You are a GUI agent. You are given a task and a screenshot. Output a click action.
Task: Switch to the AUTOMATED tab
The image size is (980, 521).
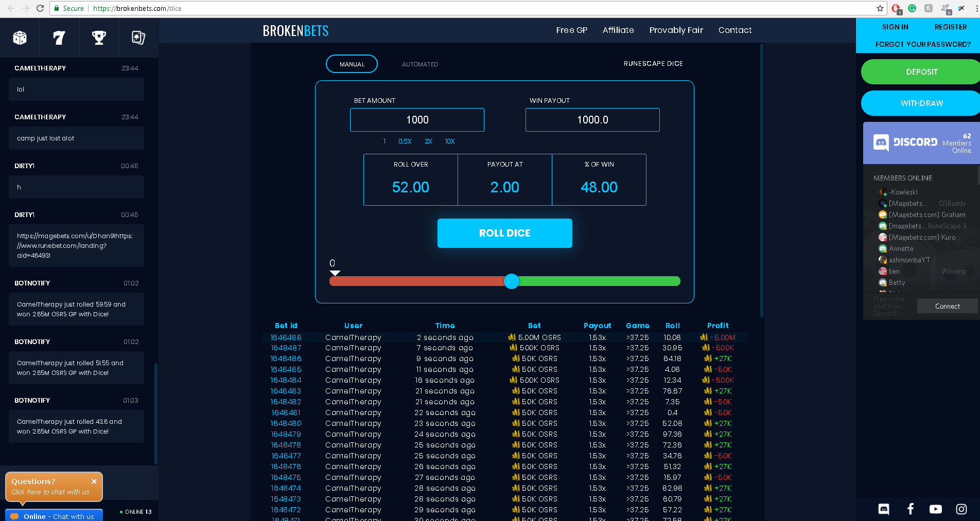pos(420,64)
